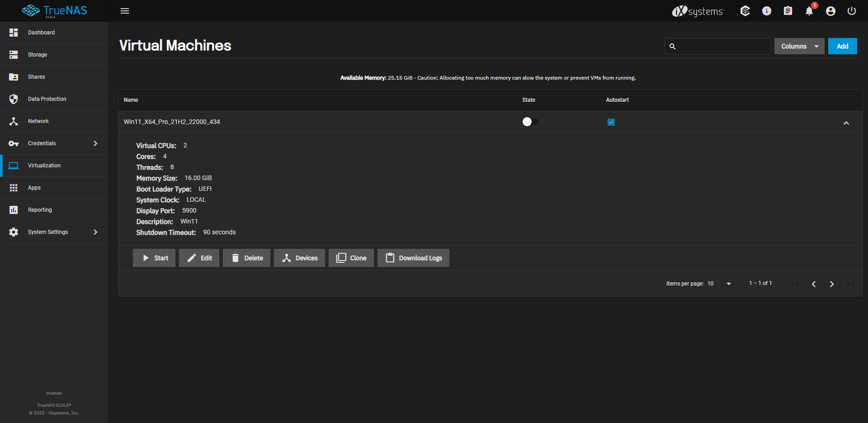Click the Network sidebar icon

pyautogui.click(x=14, y=121)
